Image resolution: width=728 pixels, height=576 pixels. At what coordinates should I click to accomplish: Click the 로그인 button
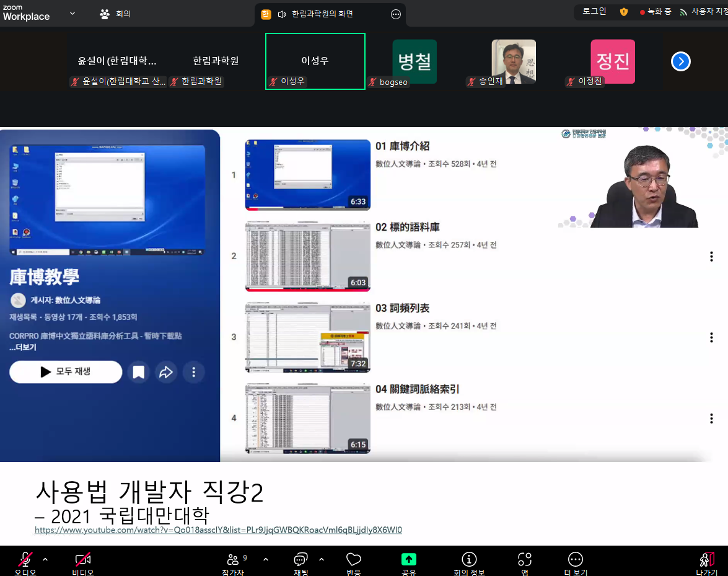(594, 11)
